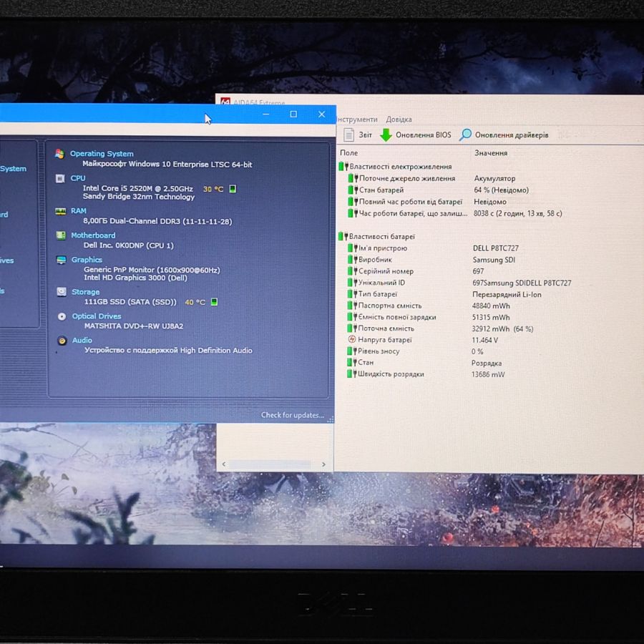Open the Storage section link
This screenshot has width=644, height=644.
(85, 292)
